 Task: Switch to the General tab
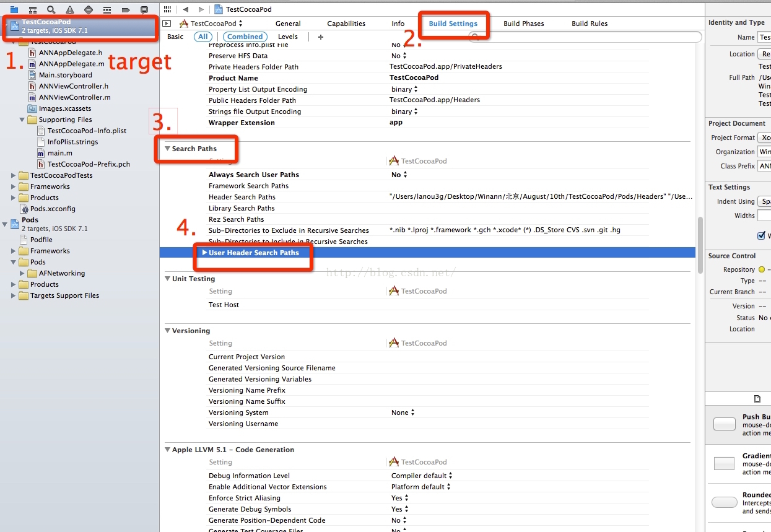click(288, 24)
